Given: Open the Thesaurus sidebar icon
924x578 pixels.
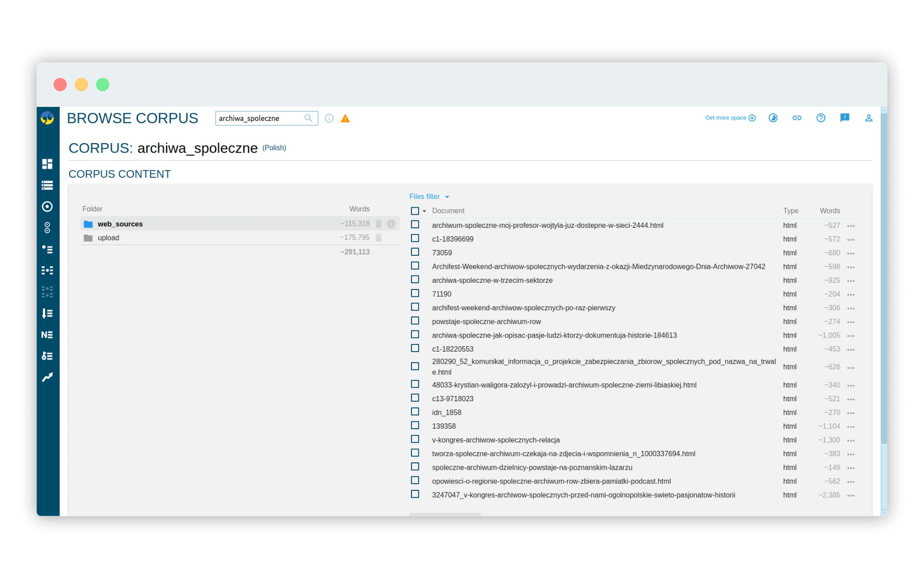Looking at the screenshot, I should click(x=47, y=249).
